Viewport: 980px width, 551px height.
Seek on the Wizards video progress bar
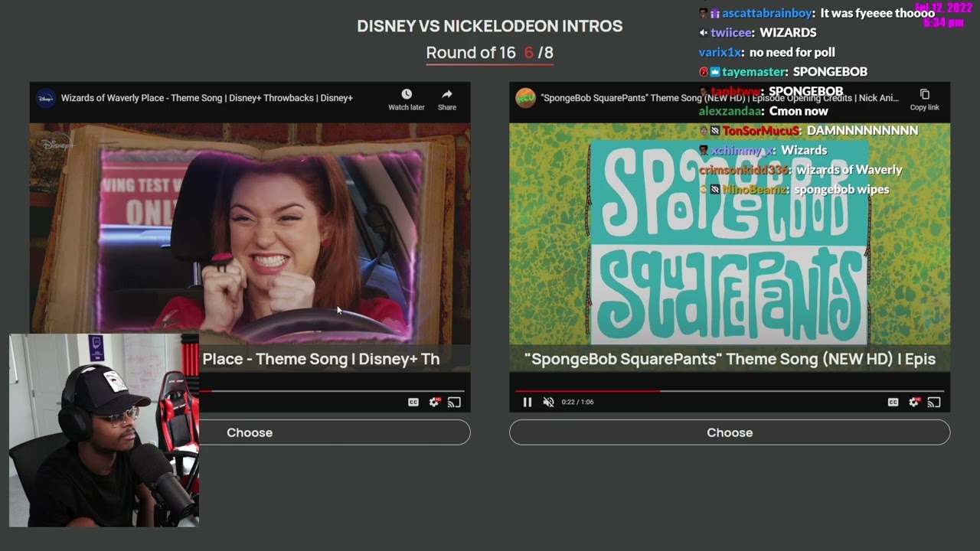(x=331, y=391)
